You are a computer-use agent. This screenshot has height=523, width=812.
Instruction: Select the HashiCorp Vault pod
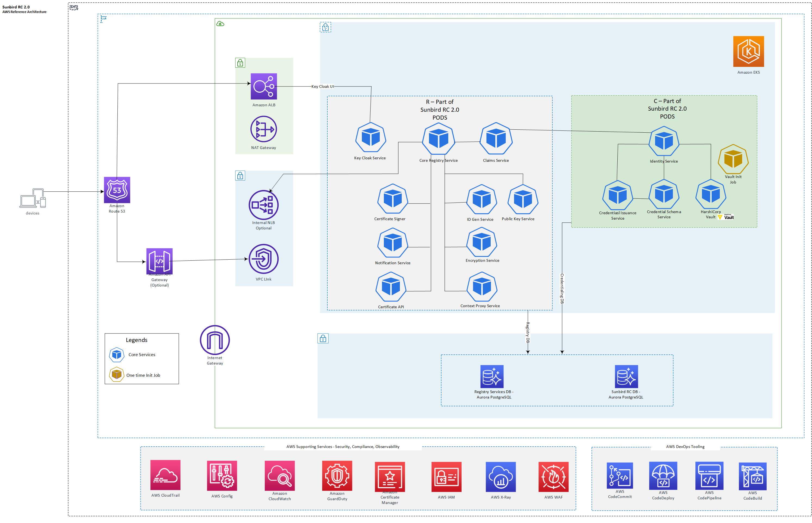point(710,195)
